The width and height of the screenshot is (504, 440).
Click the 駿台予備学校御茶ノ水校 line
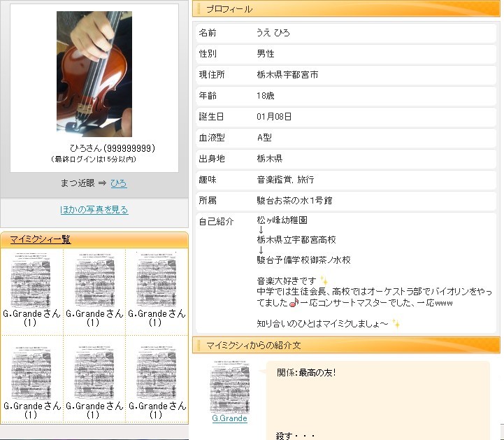click(x=304, y=260)
